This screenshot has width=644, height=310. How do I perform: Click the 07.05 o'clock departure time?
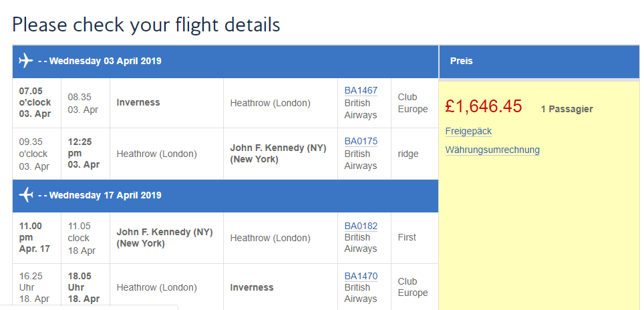[x=36, y=103]
